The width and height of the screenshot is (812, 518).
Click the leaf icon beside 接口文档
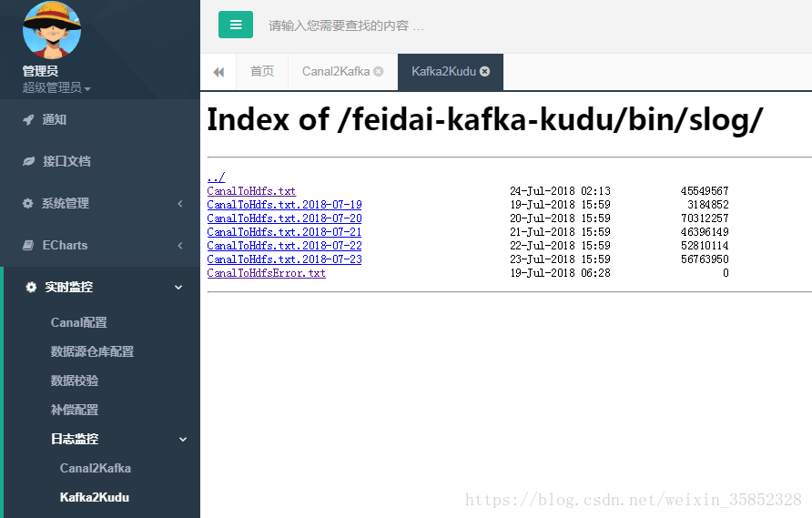(28, 161)
